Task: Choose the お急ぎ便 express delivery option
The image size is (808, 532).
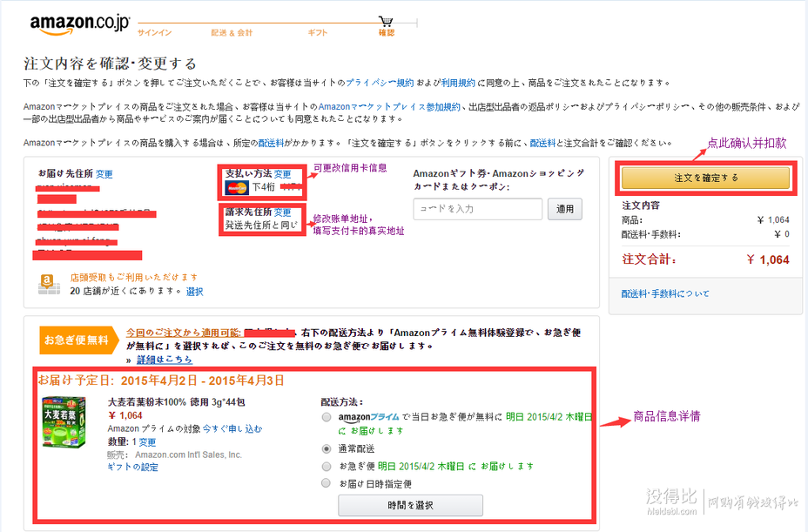Action: click(327, 466)
